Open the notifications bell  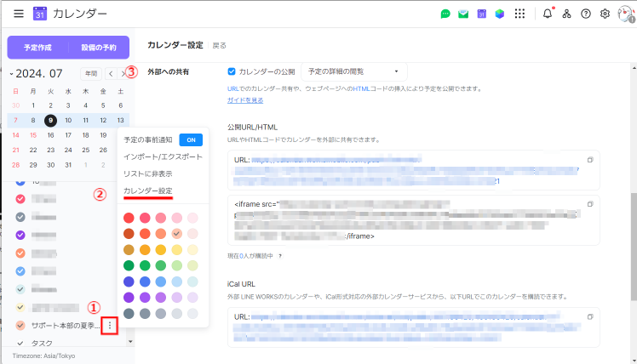548,14
